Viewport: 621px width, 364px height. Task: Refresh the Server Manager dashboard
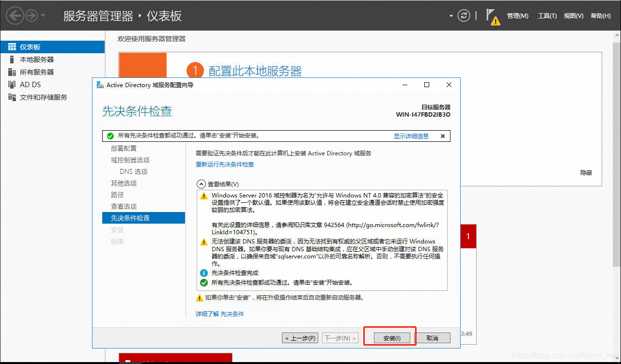[x=464, y=16]
